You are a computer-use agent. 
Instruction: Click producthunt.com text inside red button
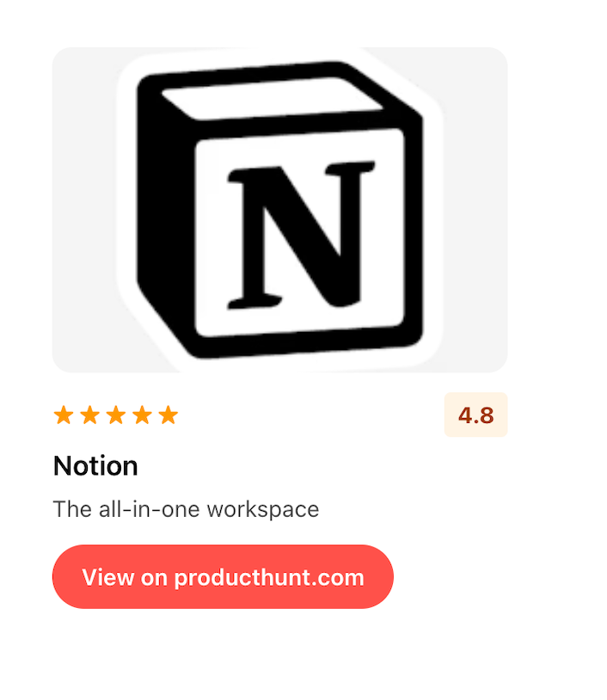coord(269,578)
